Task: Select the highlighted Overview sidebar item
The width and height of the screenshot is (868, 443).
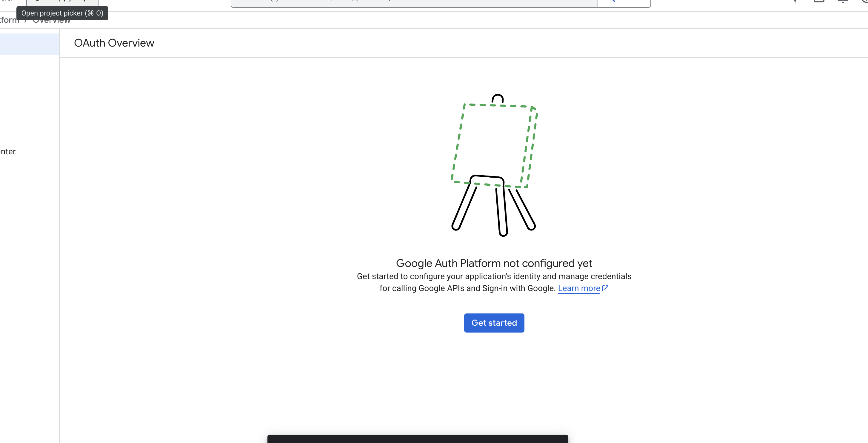Action: (x=29, y=44)
